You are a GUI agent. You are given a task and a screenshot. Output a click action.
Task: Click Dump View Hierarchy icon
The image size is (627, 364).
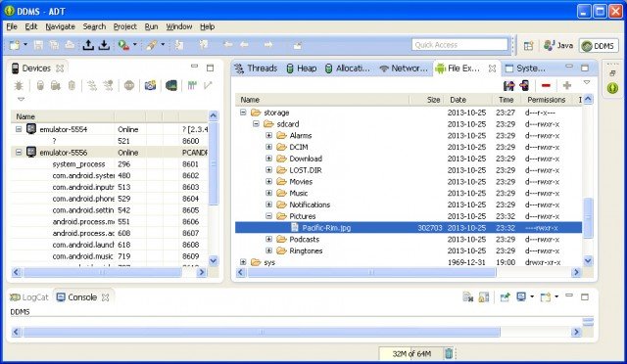[x=171, y=85]
